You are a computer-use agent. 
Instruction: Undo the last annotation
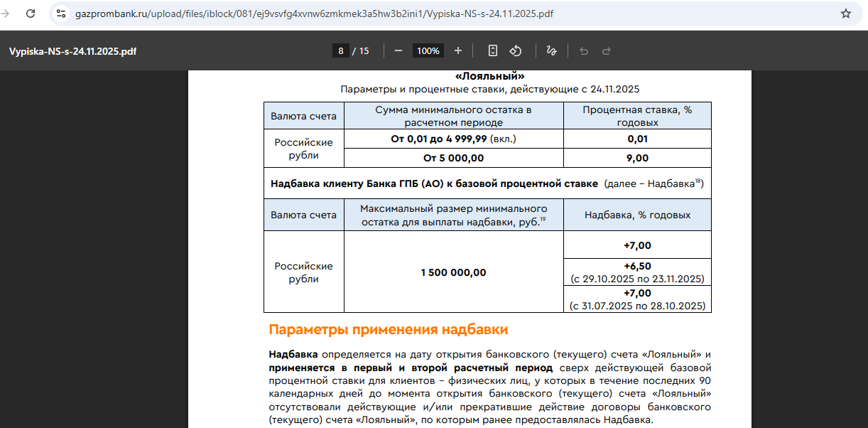(x=584, y=50)
